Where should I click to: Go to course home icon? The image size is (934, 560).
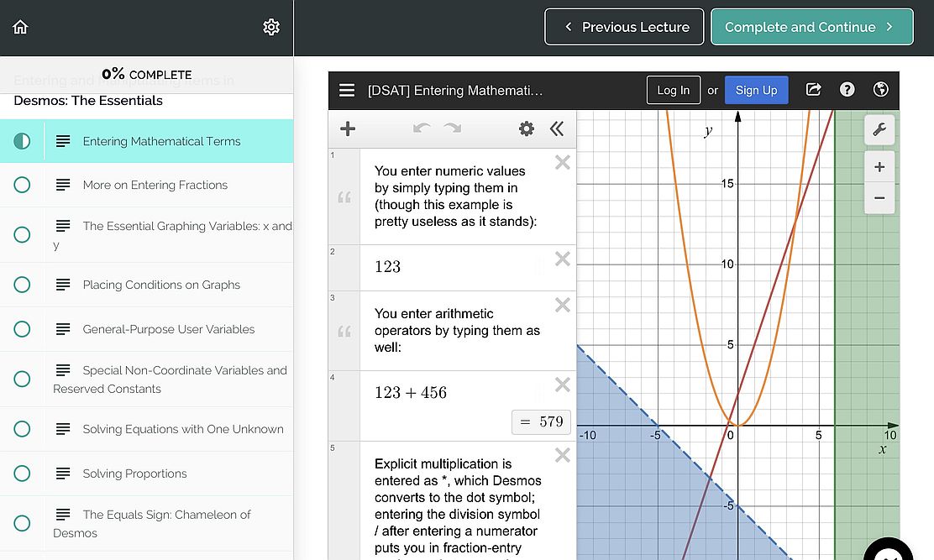click(20, 28)
